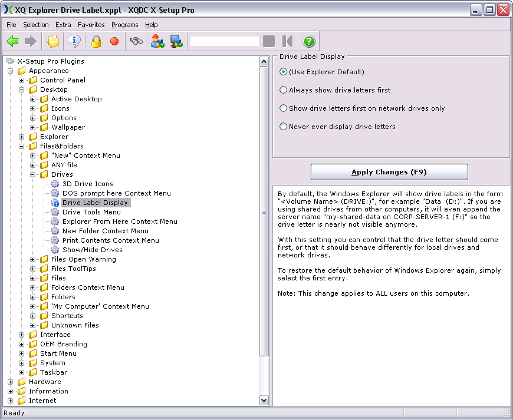Click the toolbar search input field
This screenshot has height=420, width=513.
pyautogui.click(x=225, y=41)
